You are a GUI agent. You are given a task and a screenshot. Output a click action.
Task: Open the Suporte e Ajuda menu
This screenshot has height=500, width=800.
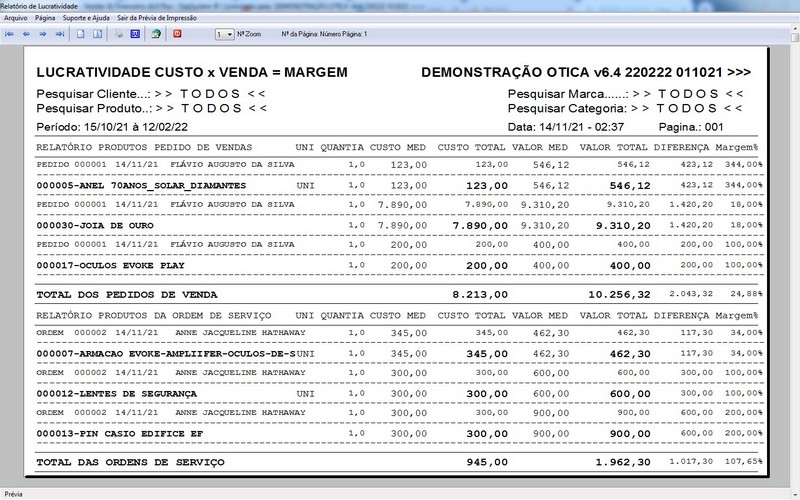tap(86, 18)
